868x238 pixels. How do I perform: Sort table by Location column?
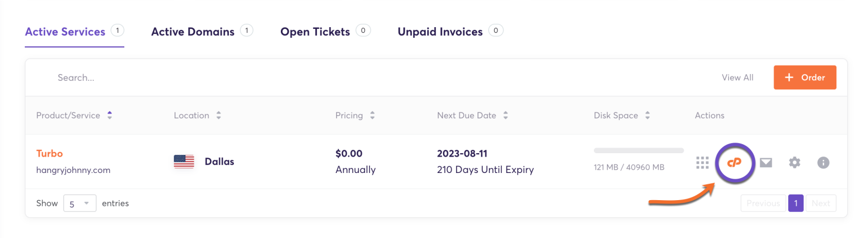(x=218, y=115)
